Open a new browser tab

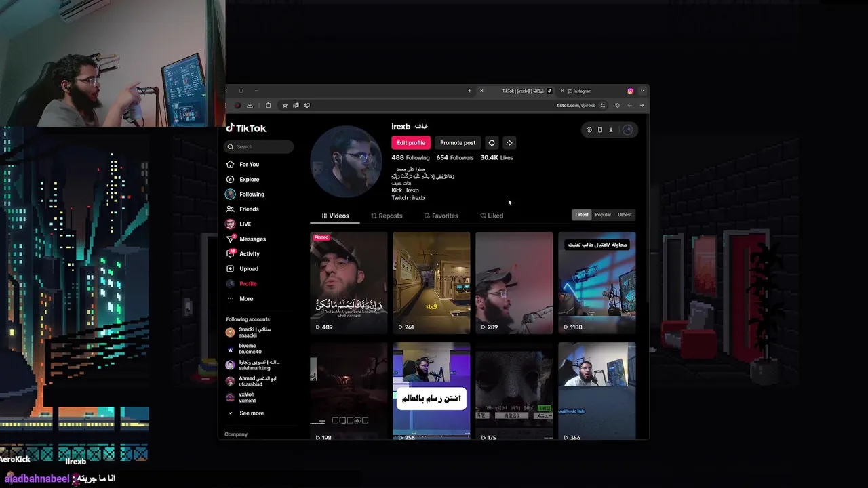469,91
